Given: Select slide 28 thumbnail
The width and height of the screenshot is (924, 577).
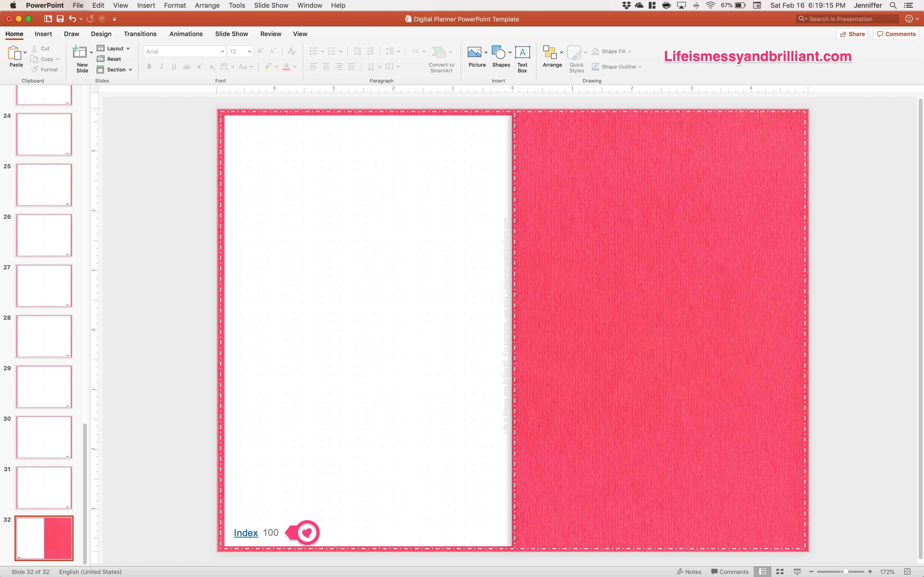Looking at the screenshot, I should (44, 336).
